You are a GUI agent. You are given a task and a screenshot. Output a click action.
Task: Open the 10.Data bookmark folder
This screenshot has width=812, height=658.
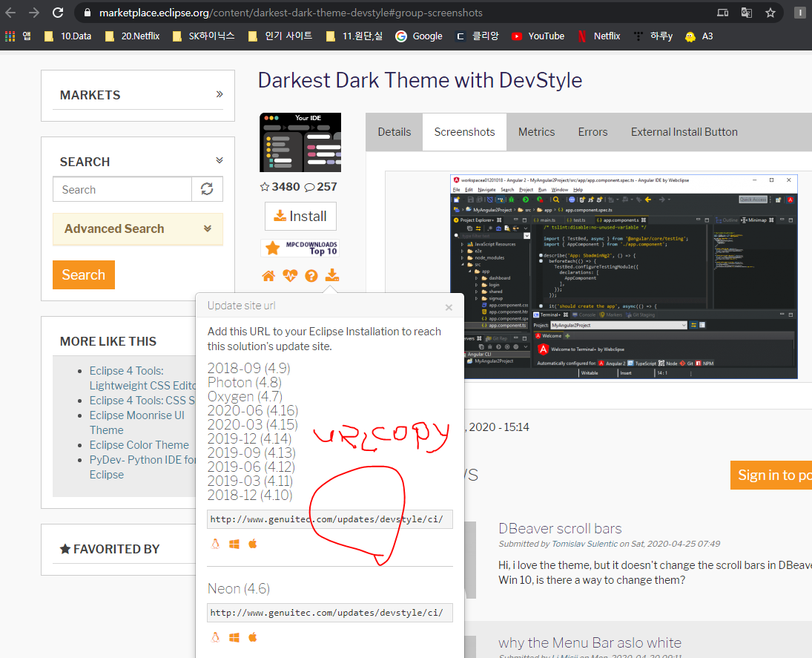click(x=68, y=36)
